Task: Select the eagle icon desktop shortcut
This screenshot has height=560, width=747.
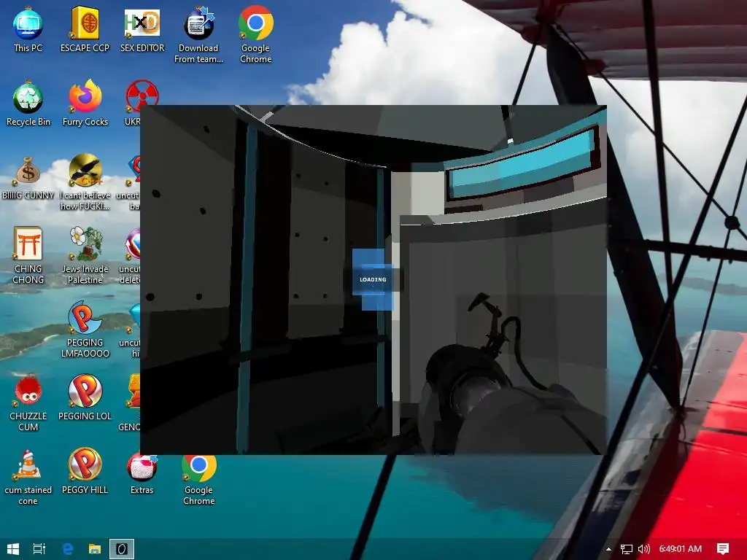Action: tap(85, 182)
